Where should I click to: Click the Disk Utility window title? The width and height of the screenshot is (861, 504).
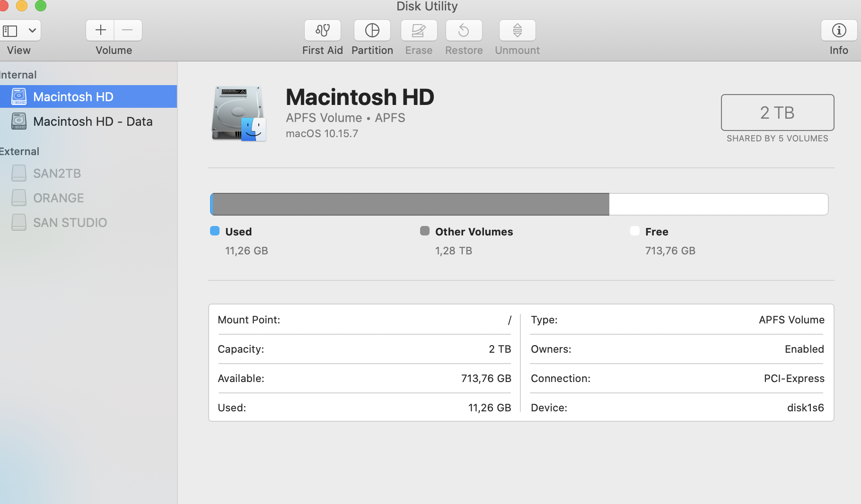[427, 6]
